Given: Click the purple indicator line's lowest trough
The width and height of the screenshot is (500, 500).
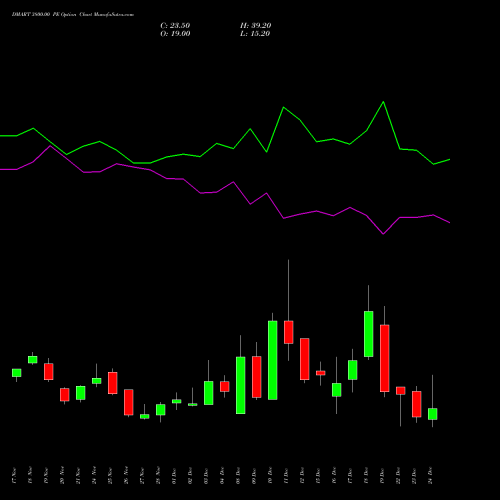Looking at the screenshot, I should 383,234.
